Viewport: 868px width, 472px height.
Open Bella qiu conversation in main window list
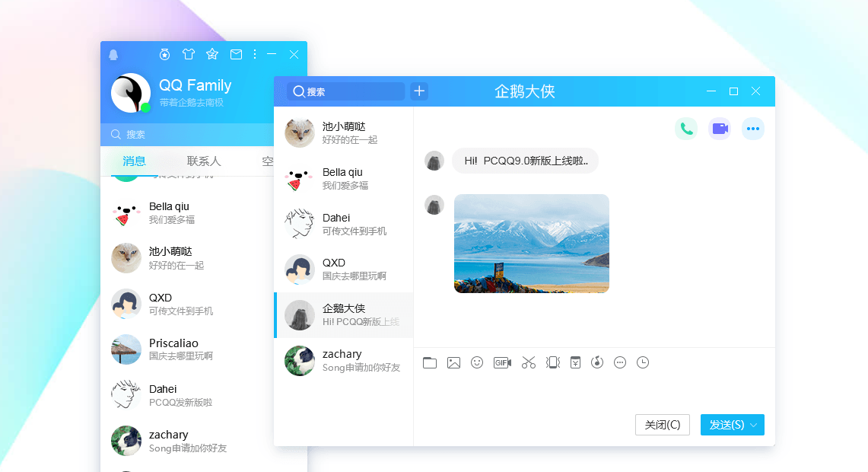click(x=187, y=213)
